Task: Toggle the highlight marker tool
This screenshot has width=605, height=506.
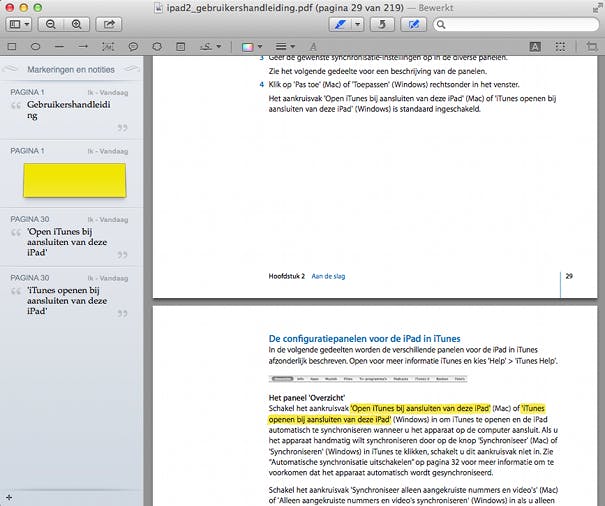Action: point(340,25)
